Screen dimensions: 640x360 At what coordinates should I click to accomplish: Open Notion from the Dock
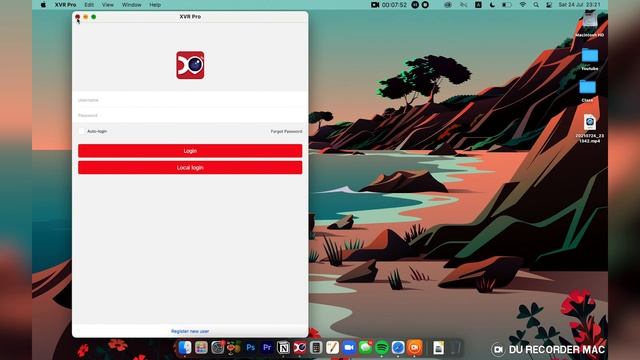[283, 347]
